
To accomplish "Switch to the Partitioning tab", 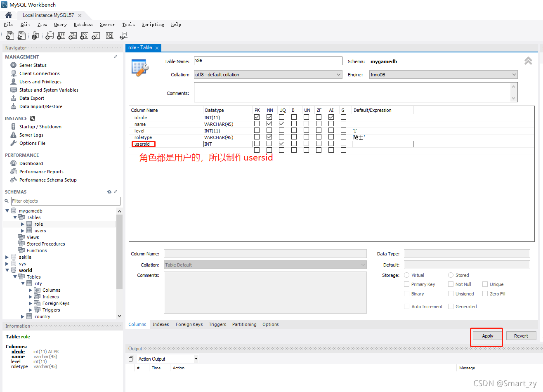I will pyautogui.click(x=244, y=324).
